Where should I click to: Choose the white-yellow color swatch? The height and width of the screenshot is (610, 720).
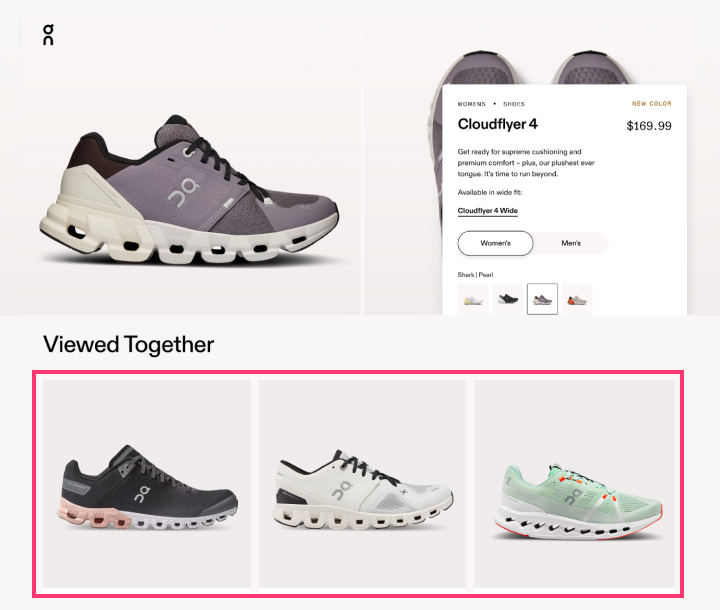[x=473, y=299]
